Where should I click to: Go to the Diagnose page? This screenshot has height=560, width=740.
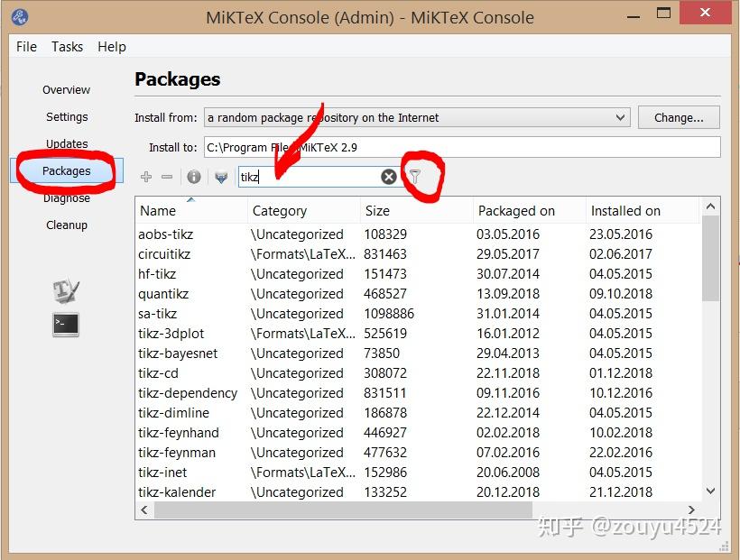[x=67, y=198]
